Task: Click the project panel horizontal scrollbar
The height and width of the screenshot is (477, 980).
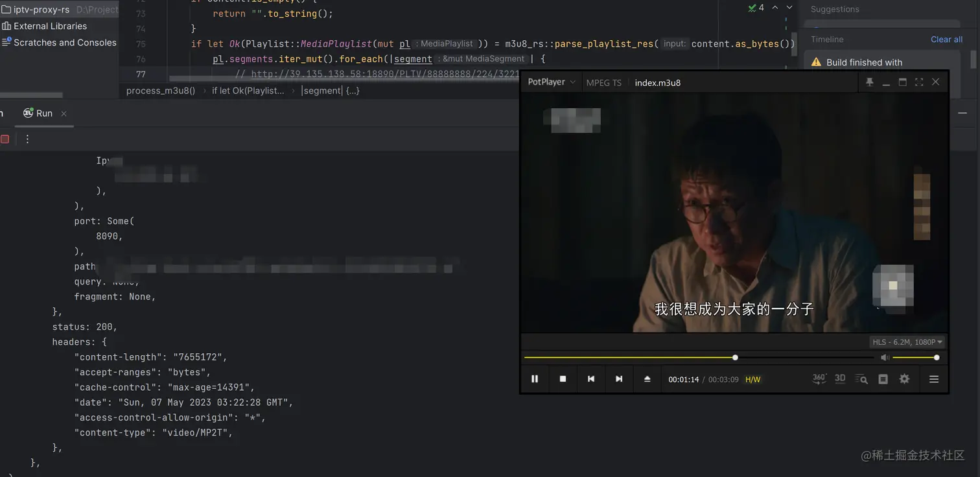Action: 31,95
